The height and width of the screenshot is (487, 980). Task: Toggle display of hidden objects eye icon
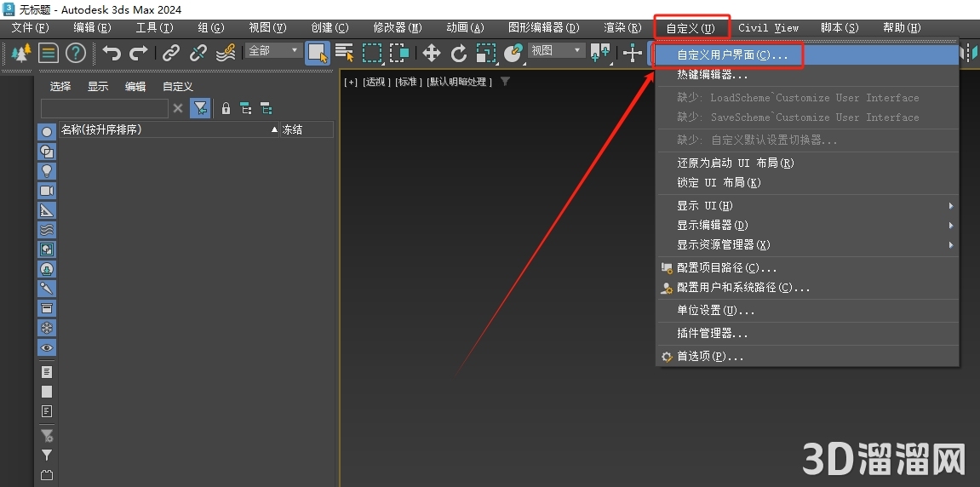[47, 347]
